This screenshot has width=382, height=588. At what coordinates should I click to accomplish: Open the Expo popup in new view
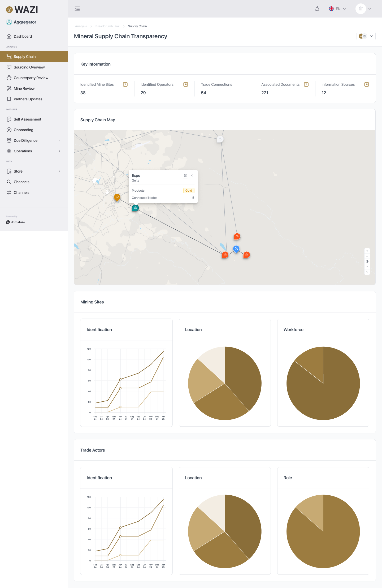pyautogui.click(x=185, y=175)
